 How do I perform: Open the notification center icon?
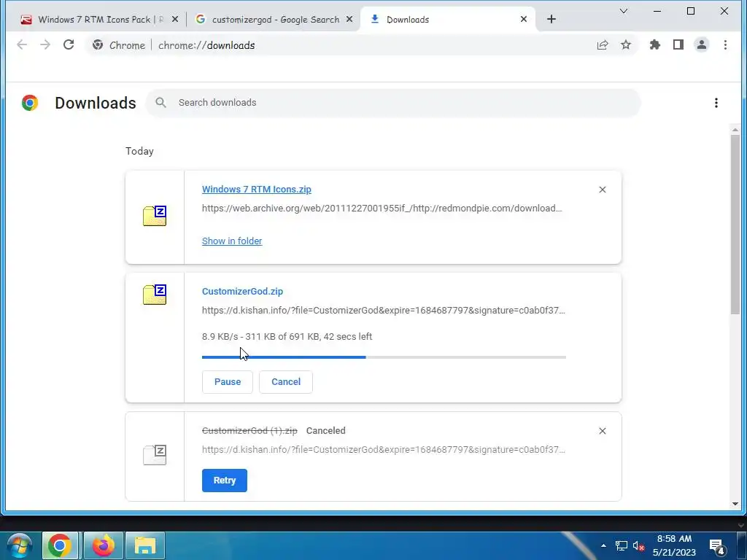[717, 545]
